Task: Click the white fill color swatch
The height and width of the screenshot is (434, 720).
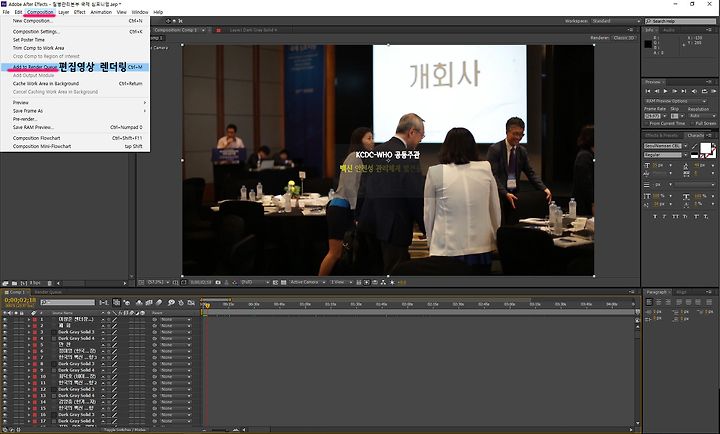Action: 705,148
